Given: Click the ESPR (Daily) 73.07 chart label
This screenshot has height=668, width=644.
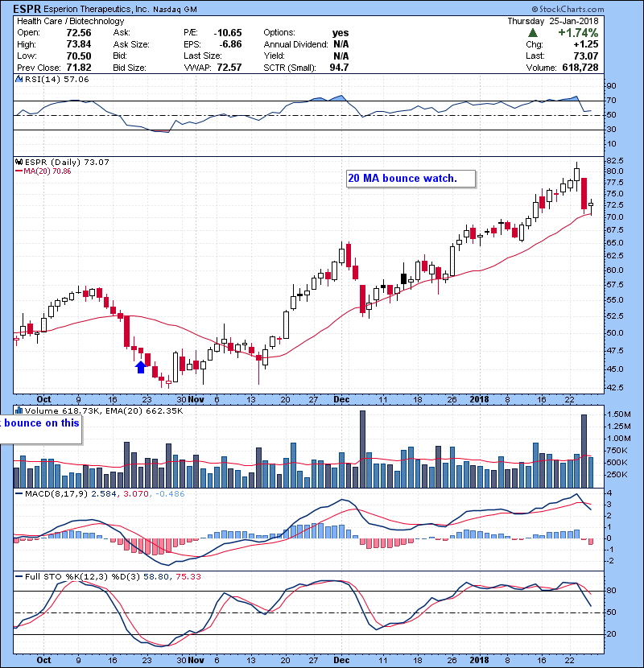Looking at the screenshot, I should pos(67,162).
